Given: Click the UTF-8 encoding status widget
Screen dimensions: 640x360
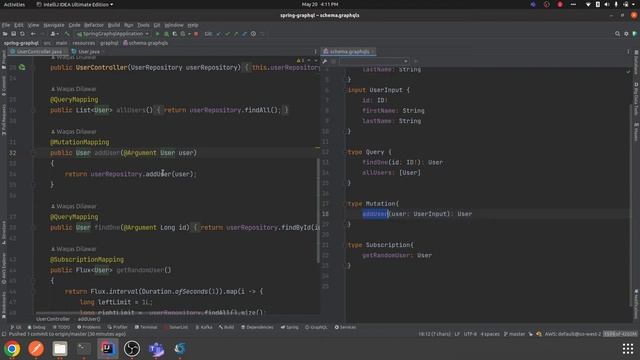Looking at the screenshot, I should (x=470, y=334).
